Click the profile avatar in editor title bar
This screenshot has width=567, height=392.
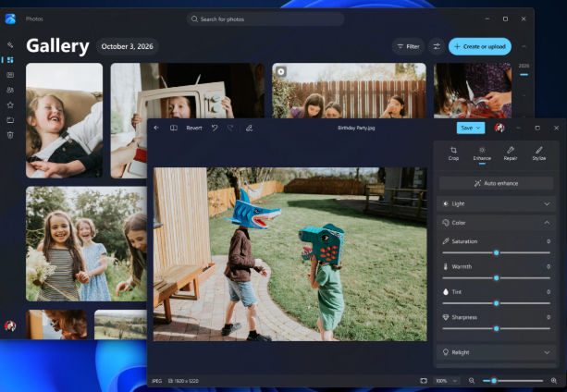coord(499,128)
